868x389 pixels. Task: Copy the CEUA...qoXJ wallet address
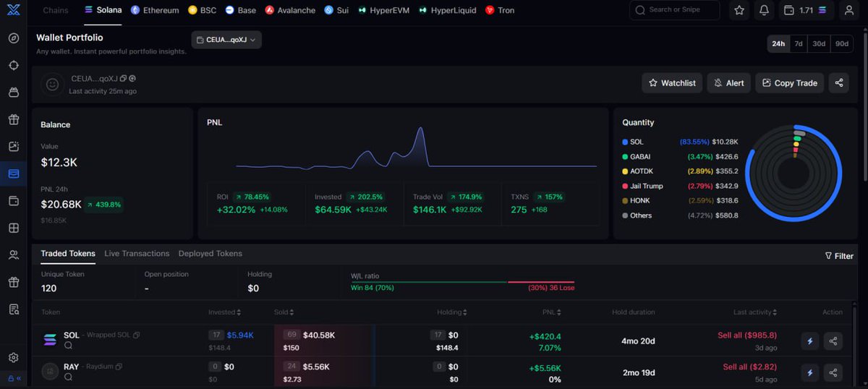pos(123,78)
